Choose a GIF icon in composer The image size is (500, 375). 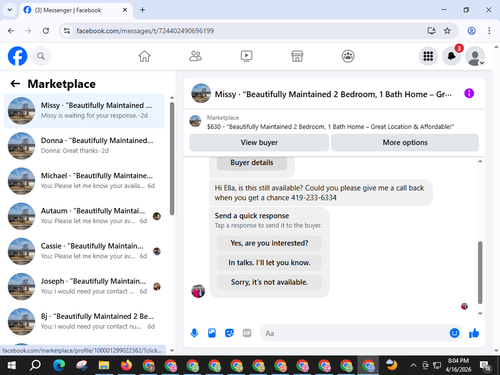(247, 333)
